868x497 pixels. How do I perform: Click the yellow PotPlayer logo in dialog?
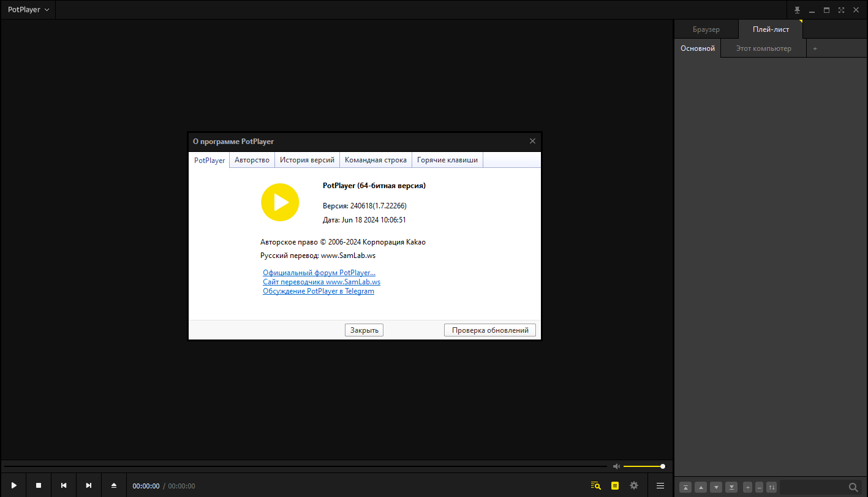(280, 202)
